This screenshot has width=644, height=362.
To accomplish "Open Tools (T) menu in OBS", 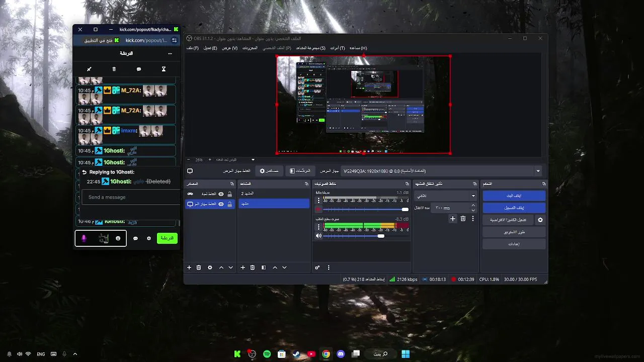I will [x=338, y=48].
